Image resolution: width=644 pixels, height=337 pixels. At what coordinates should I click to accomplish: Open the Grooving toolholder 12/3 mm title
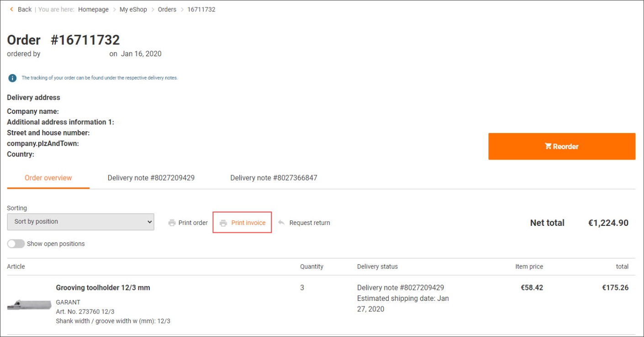tap(103, 288)
